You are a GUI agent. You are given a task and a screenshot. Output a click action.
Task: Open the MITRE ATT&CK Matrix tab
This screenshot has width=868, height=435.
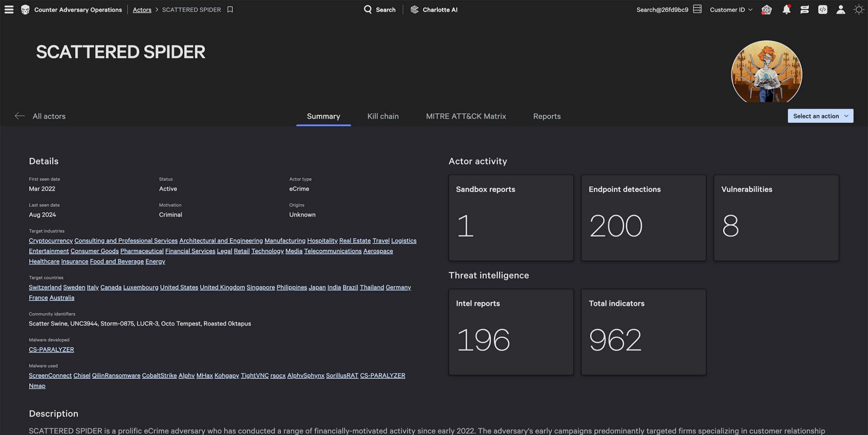[x=466, y=116]
